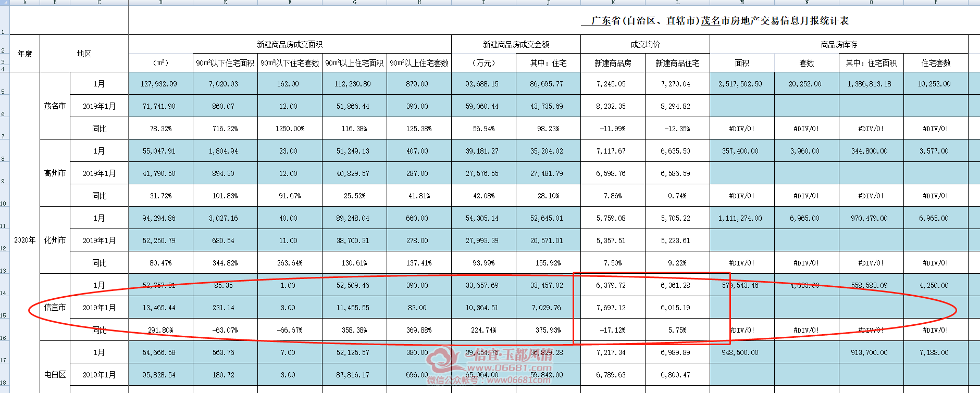This screenshot has height=393, width=980.
Task: Select the cell showing 20,252.00
Action: tap(807, 83)
